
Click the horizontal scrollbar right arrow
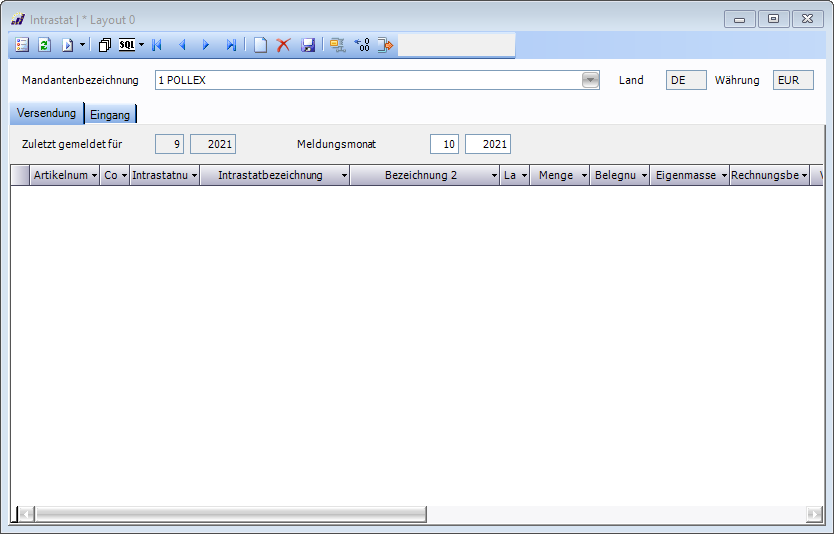click(x=814, y=514)
